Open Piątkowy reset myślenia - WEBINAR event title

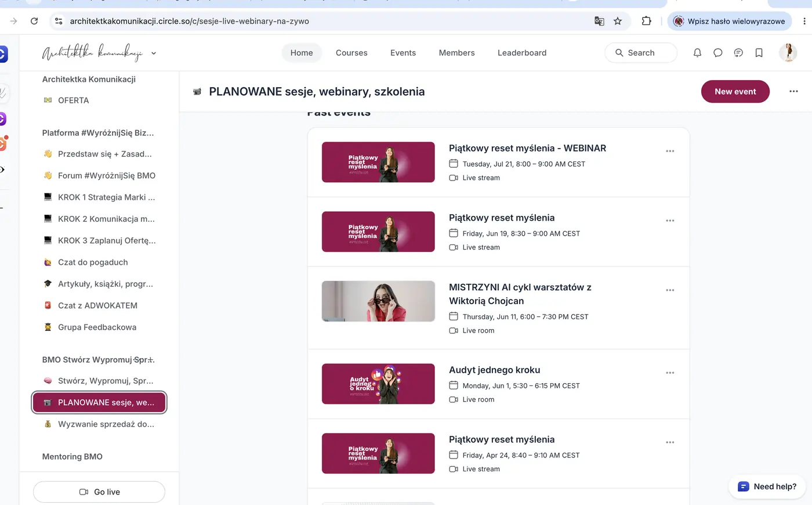527,148
